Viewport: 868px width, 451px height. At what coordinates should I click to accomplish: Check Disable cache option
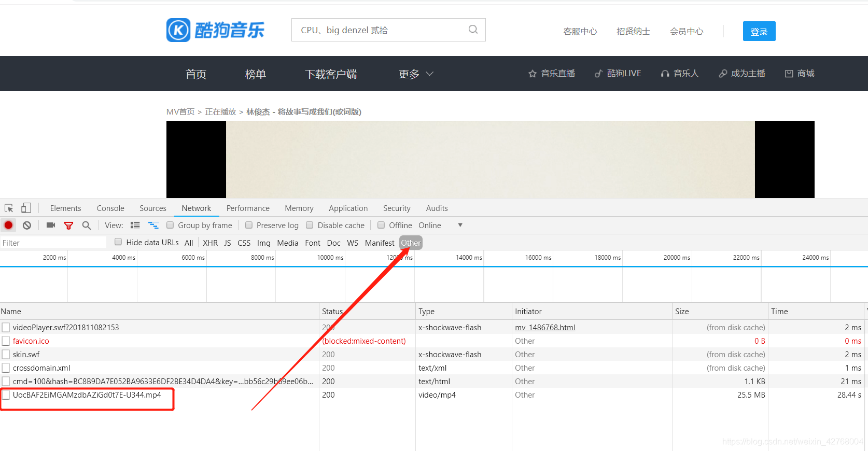(x=310, y=225)
